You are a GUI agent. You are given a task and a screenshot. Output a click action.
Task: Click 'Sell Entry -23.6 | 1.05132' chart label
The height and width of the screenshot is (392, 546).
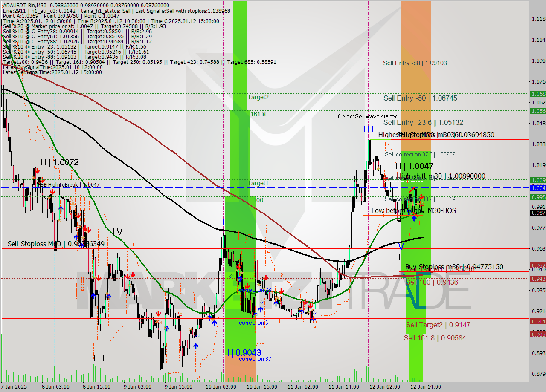coord(423,122)
